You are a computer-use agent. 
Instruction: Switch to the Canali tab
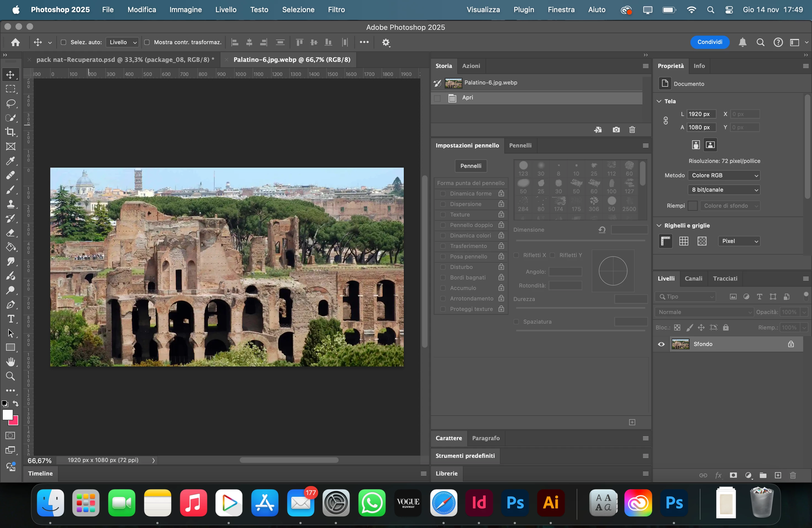tap(693, 278)
